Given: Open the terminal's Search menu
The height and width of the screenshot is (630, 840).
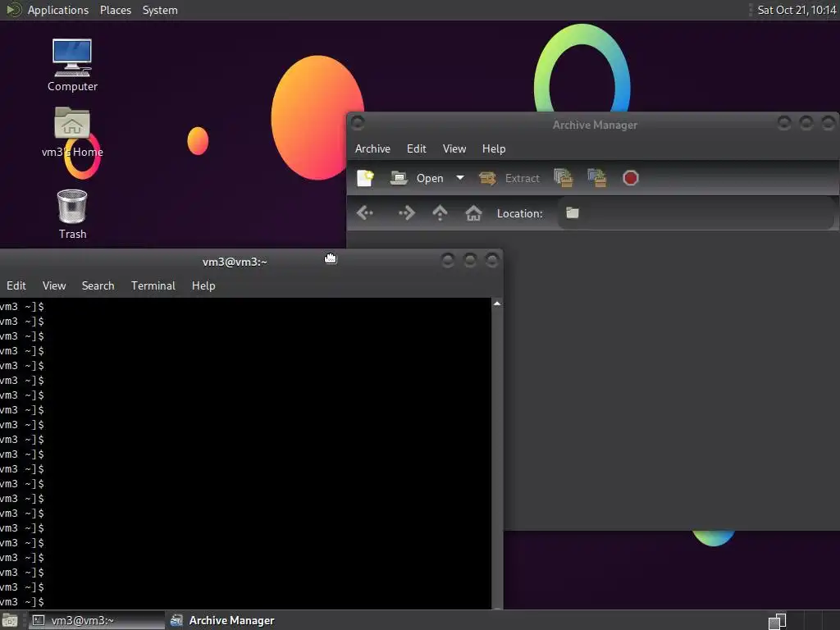Looking at the screenshot, I should 98,285.
